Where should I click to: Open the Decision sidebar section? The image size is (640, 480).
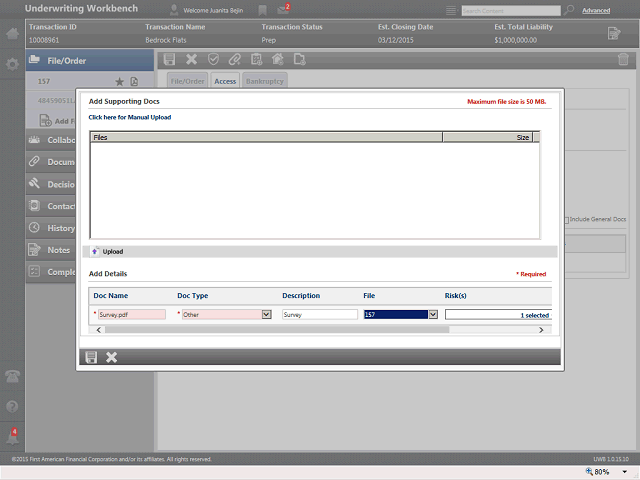pyautogui.click(x=51, y=184)
